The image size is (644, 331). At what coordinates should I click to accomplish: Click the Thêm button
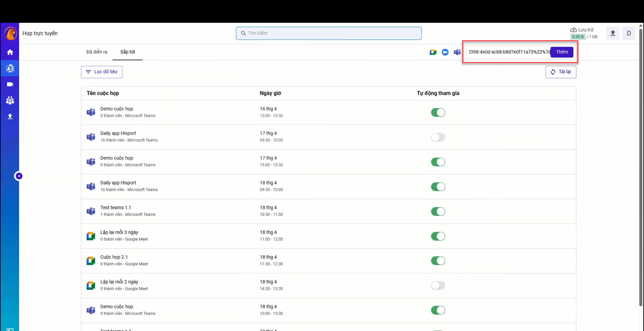coord(562,52)
